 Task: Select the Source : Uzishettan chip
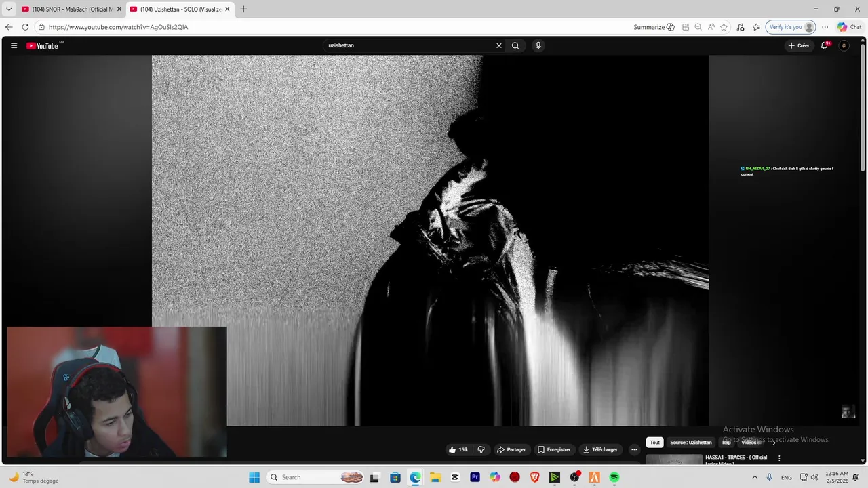[x=691, y=443]
